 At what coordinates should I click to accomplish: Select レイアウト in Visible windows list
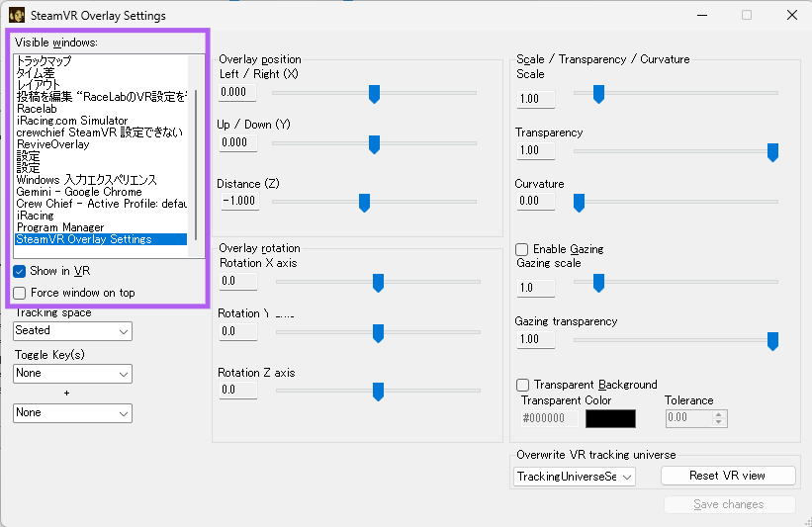tap(101, 85)
